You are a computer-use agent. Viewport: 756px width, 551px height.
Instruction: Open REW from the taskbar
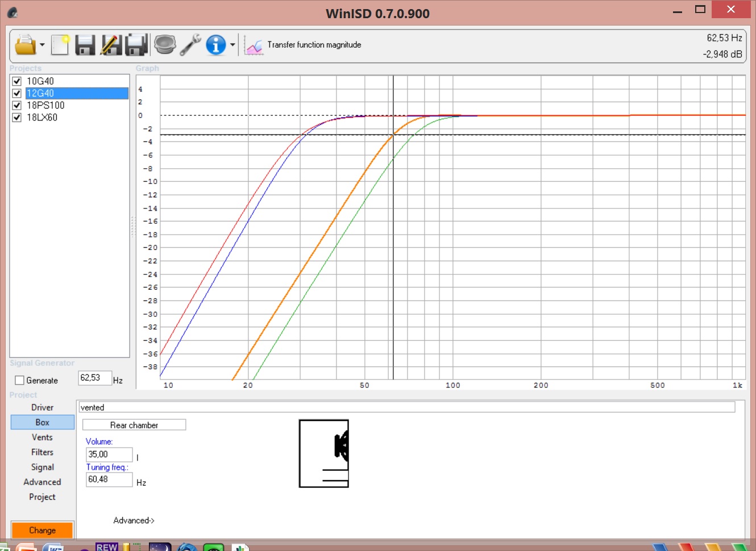(107, 546)
